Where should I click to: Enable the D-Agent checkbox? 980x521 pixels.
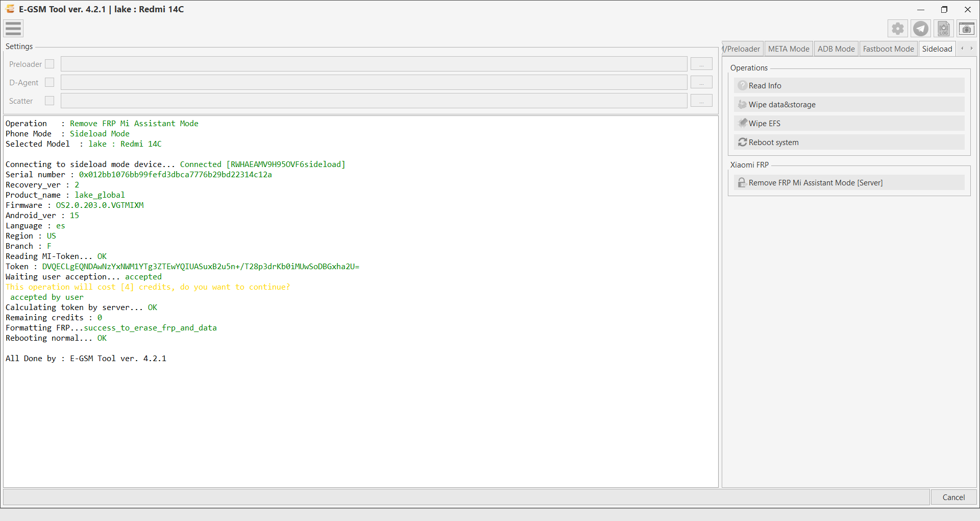point(50,82)
